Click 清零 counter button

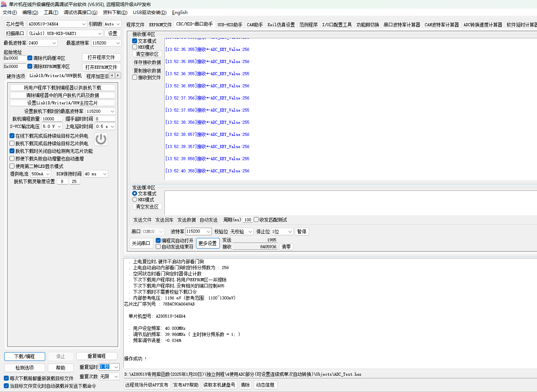[x=286, y=247]
